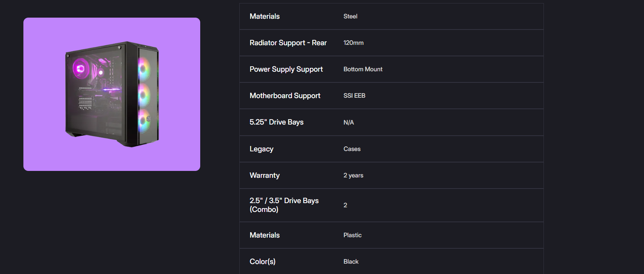Click the 'Power Supply Support' label
The image size is (644, 274).
[x=286, y=69]
